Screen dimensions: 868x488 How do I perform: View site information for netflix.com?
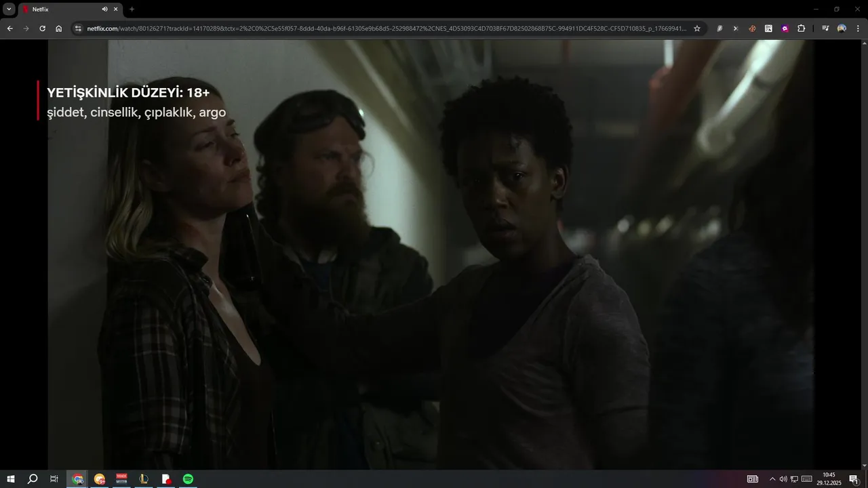(x=78, y=28)
